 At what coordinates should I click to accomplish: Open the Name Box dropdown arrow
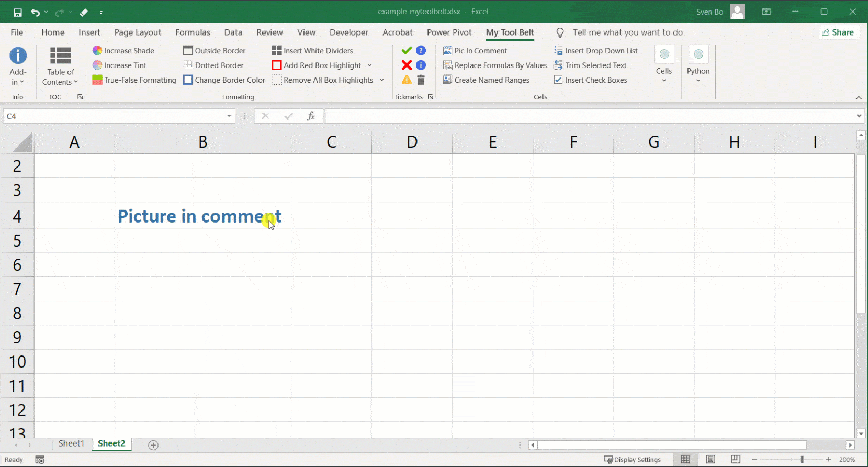(x=229, y=116)
